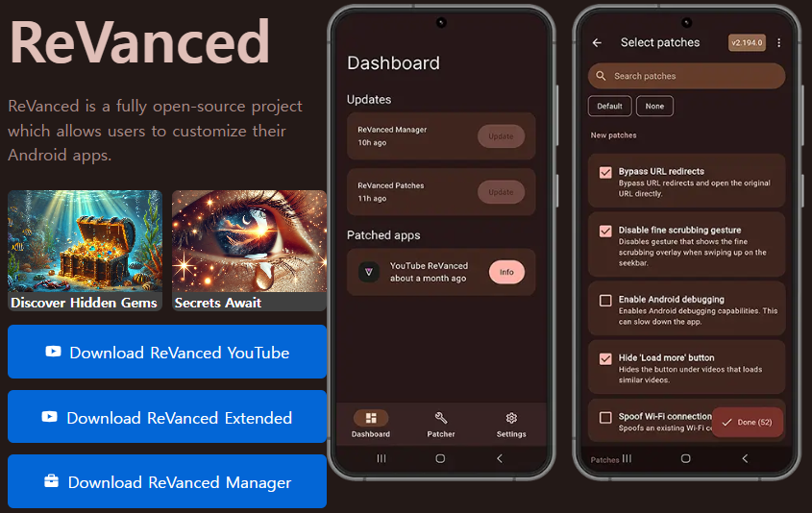Click the 'New patches' section label
The width and height of the screenshot is (812, 513).
tap(614, 135)
